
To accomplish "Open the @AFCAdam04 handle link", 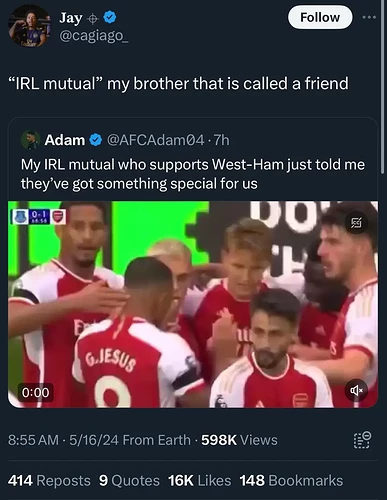I will click(x=155, y=140).
